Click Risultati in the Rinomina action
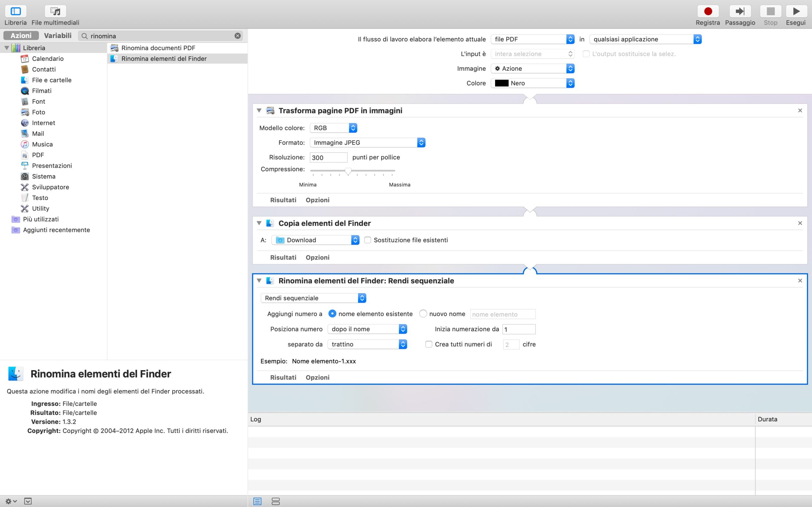 click(283, 378)
